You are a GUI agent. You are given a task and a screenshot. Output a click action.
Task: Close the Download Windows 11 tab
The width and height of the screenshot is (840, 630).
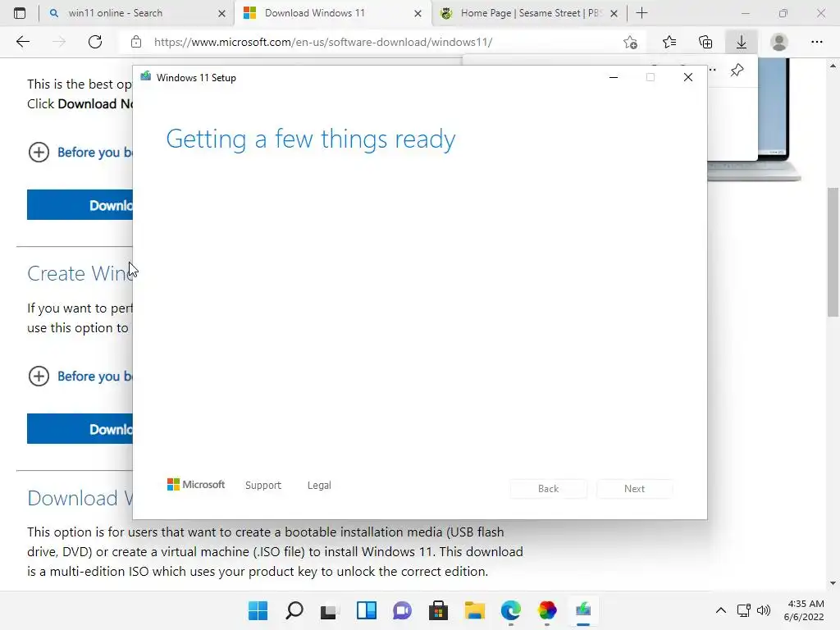(x=418, y=13)
